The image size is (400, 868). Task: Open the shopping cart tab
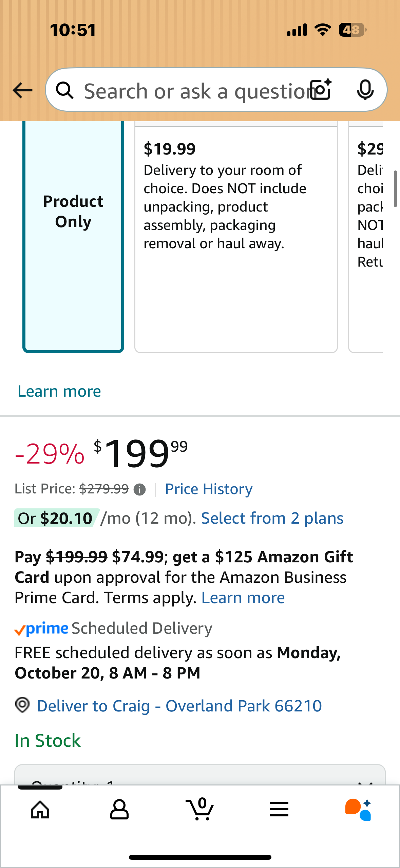[x=200, y=809]
